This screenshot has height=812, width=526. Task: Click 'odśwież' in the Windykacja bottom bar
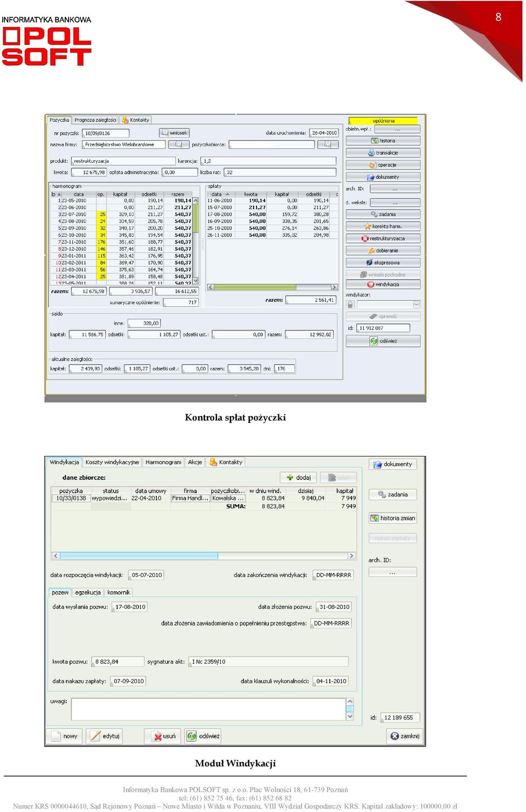(203, 736)
